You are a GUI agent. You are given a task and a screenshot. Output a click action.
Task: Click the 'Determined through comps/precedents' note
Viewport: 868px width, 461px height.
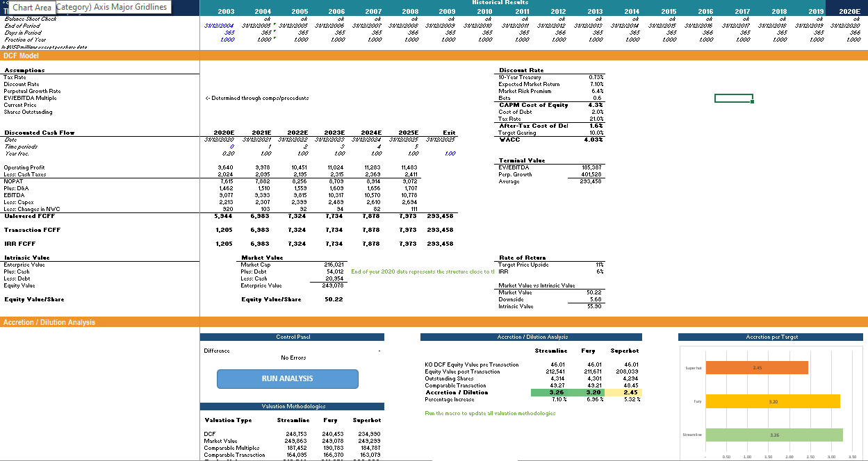point(257,98)
